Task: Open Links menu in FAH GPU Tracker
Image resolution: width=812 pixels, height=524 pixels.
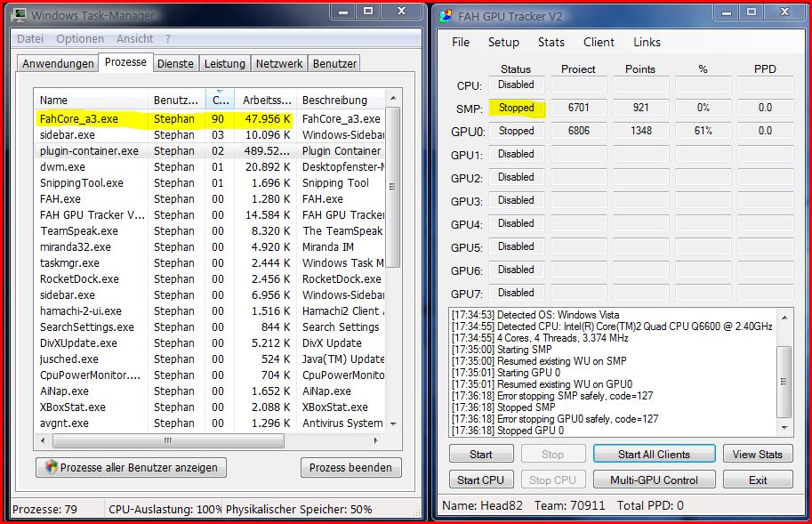Action: pos(647,42)
